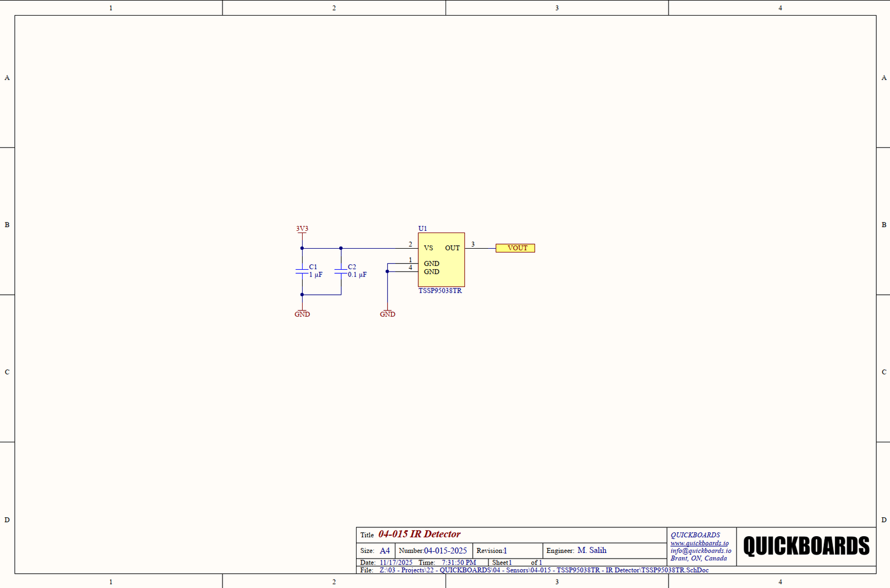The image size is (890, 588).
Task: Click the GND symbol below the capacitors
Action: click(302, 313)
